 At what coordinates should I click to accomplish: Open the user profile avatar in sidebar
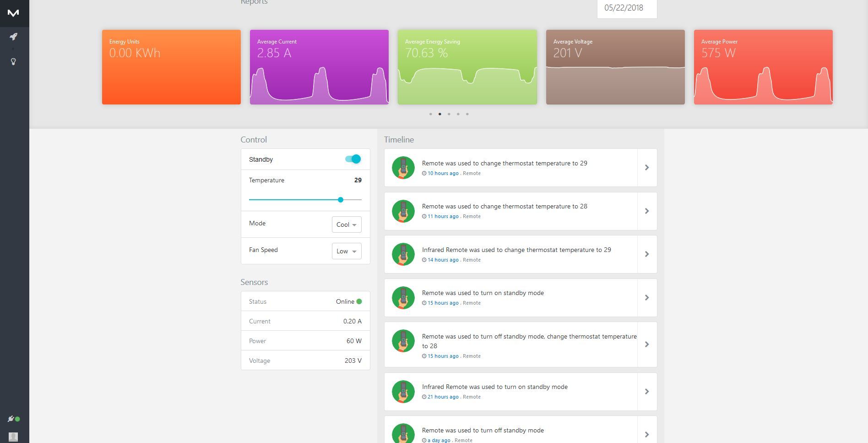click(13, 437)
